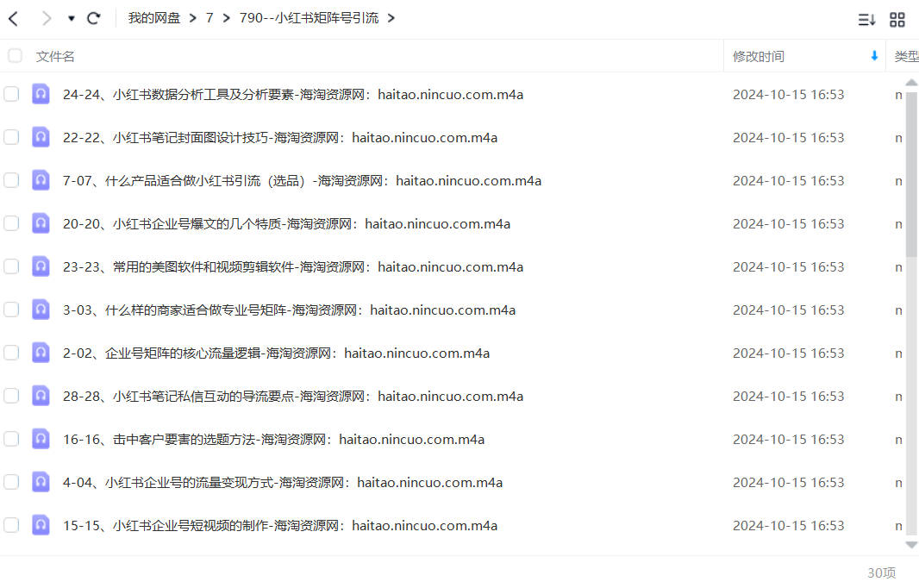The height and width of the screenshot is (588, 919).
Task: Select file name 7-07、什么产品适合做小红书引流
Action: pyautogui.click(x=302, y=180)
